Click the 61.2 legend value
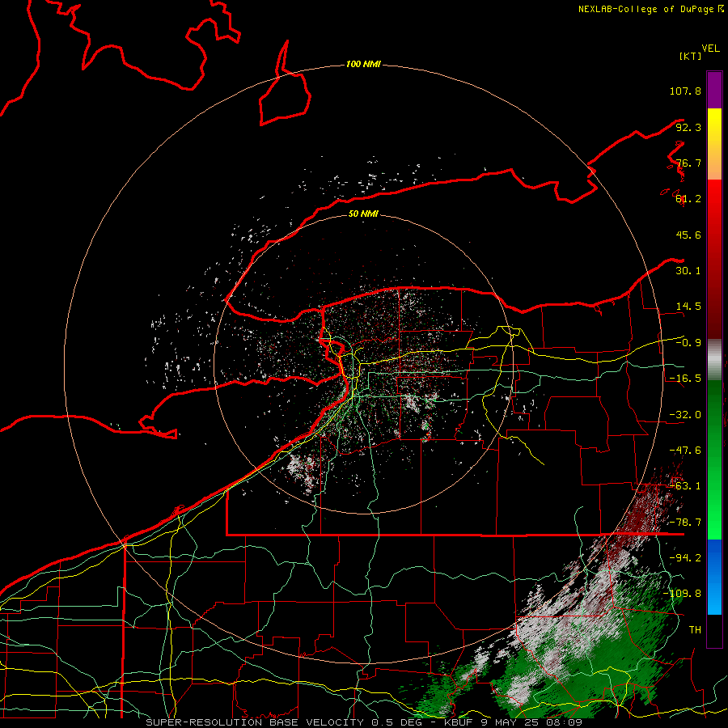This screenshot has height=728, width=728. point(688,199)
